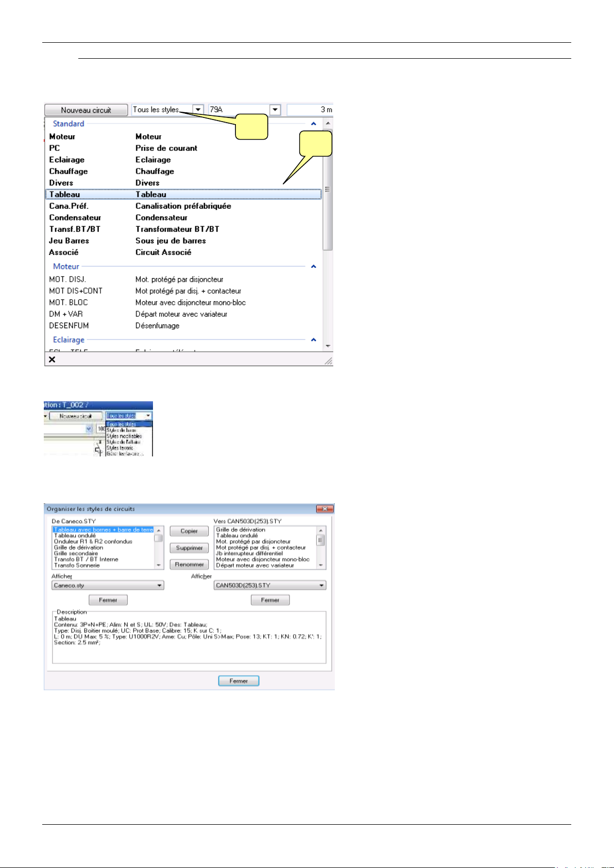Select the DESENFUM Désenfumage row
This screenshot has width=614, height=868.
point(184,326)
